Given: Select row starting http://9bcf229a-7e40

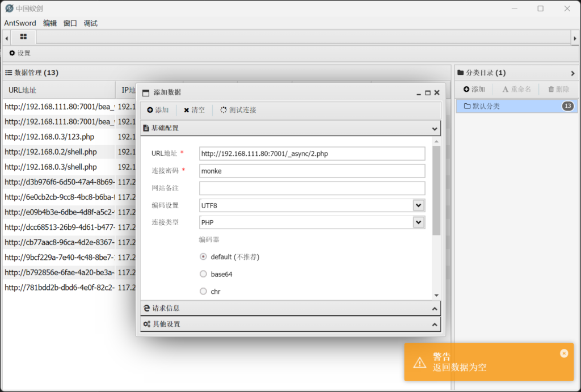Looking at the screenshot, I should tap(69, 258).
